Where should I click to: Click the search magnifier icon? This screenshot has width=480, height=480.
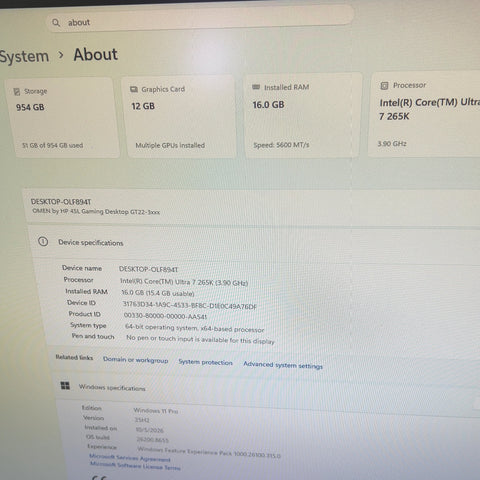coord(56,23)
